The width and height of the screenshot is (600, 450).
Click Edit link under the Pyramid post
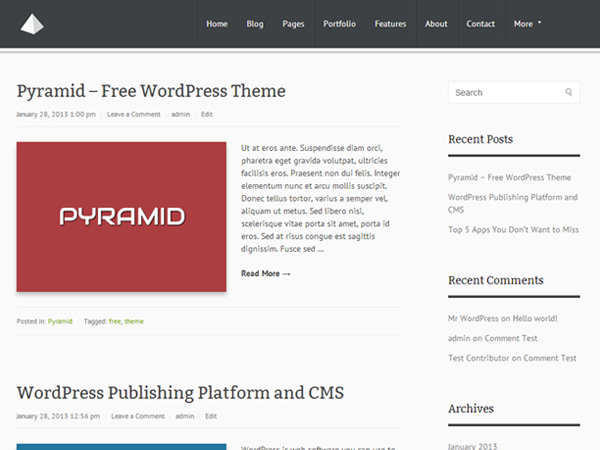[x=207, y=115]
